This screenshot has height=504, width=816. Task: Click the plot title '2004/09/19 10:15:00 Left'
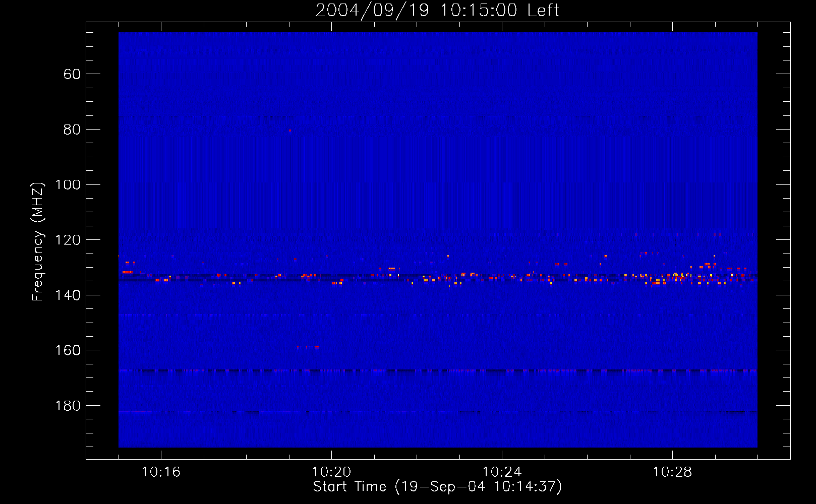click(437, 10)
